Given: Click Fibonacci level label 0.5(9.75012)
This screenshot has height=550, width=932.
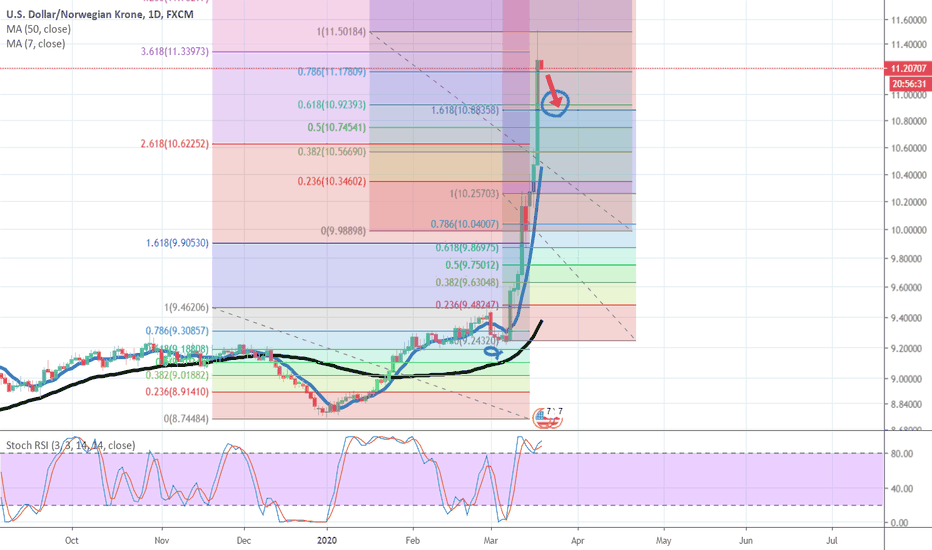Looking at the screenshot, I should 472,265.
